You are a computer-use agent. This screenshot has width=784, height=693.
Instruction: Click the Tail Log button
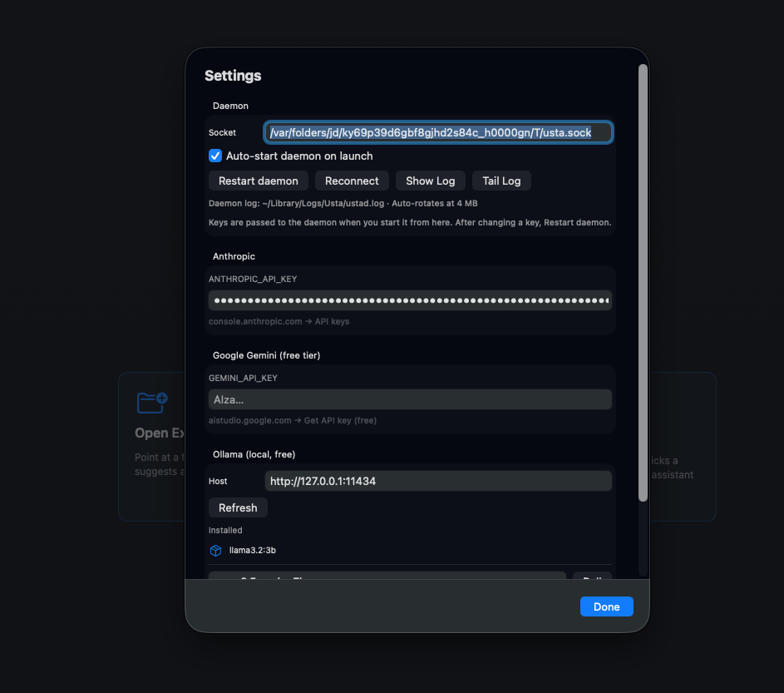point(501,181)
